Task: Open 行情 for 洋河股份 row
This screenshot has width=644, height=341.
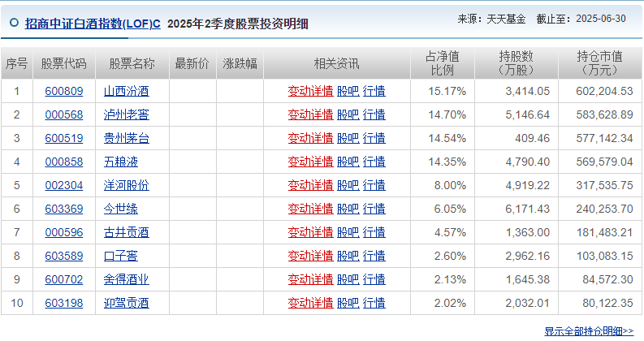Action: [x=374, y=185]
